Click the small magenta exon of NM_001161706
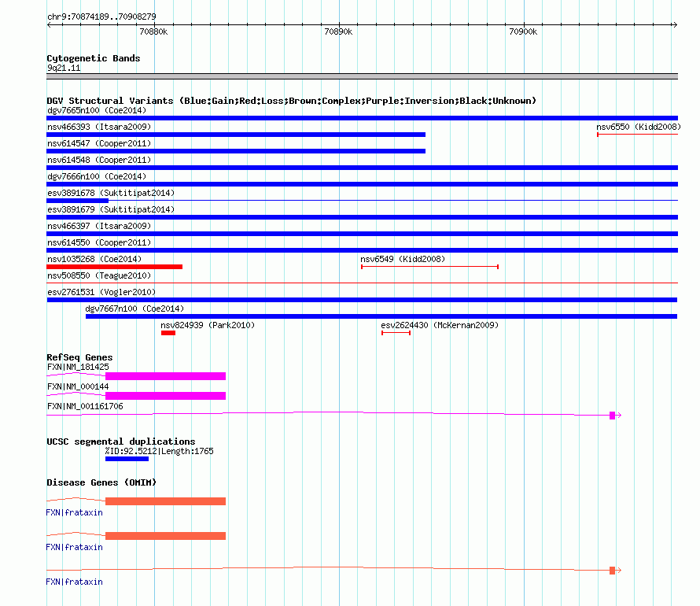Image resolution: width=700 pixels, height=606 pixels. tap(613, 416)
